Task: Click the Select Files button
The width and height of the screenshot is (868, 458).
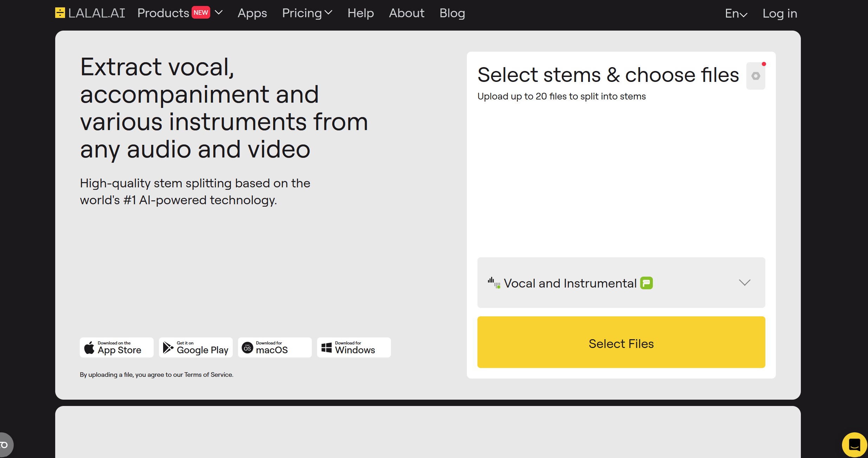Action: click(621, 342)
